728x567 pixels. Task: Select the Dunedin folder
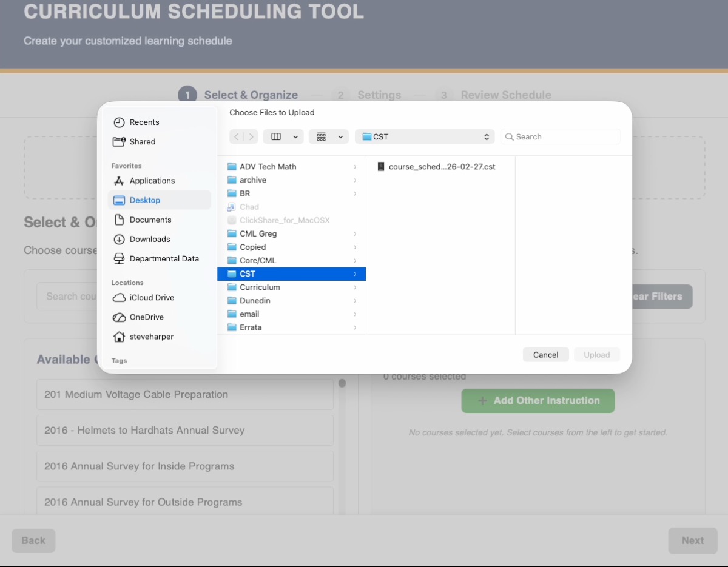coord(255,301)
